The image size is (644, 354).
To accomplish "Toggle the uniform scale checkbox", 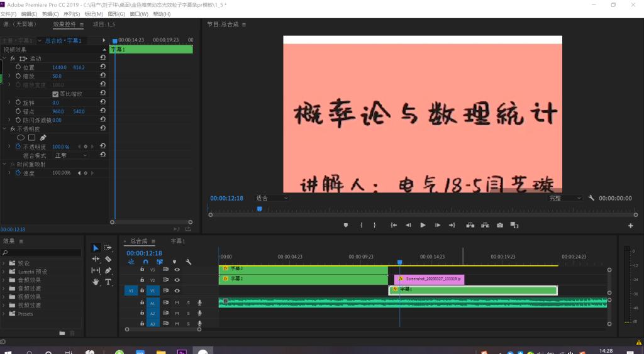I will click(55, 94).
